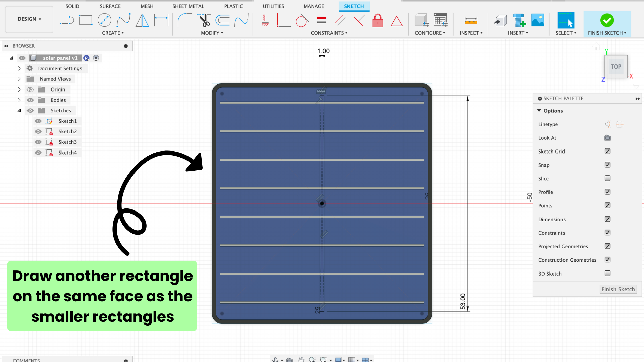Collapse the Options section
644x362 pixels.
pos(539,111)
